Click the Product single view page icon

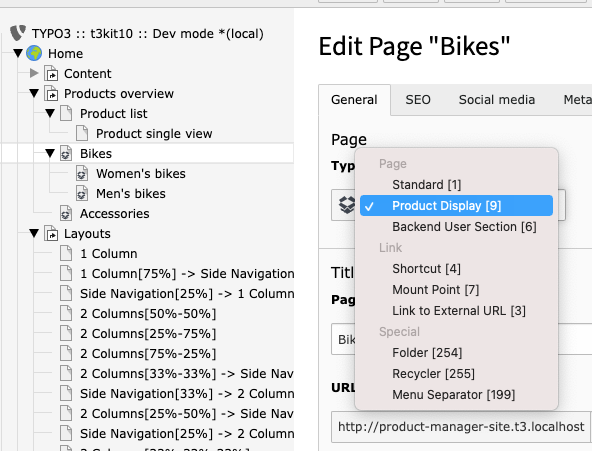(x=82, y=133)
